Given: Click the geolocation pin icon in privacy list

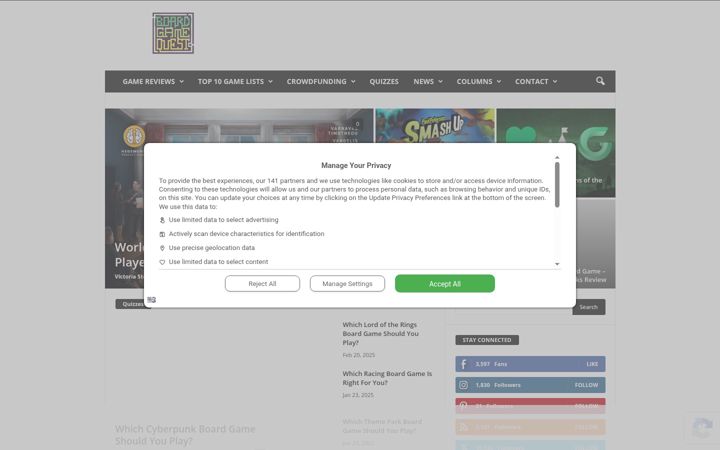Looking at the screenshot, I should point(162,248).
